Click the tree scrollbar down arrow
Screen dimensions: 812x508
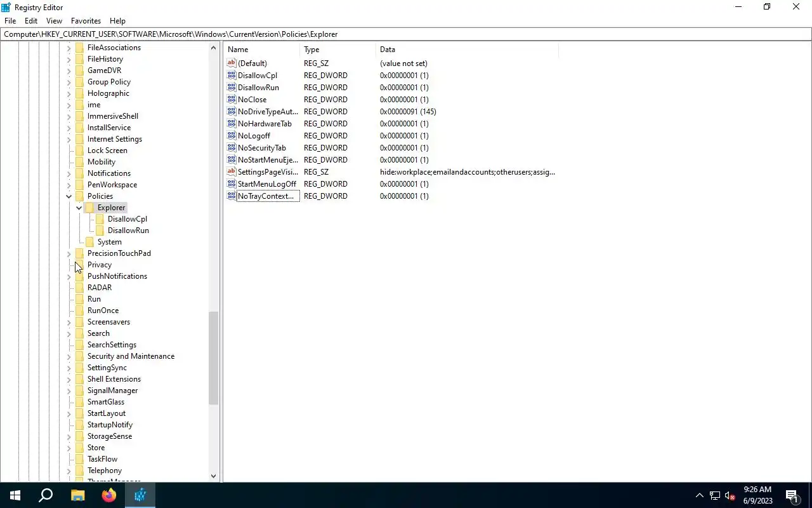[213, 476]
